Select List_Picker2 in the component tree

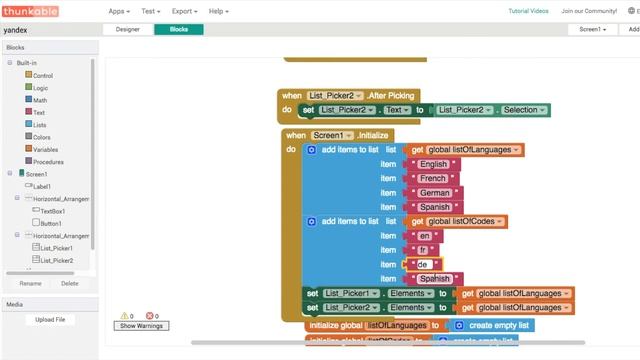click(53, 260)
